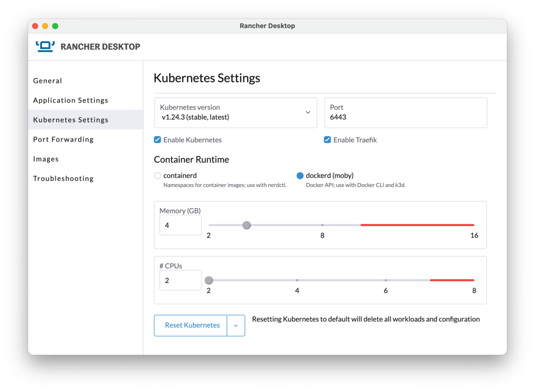
Task: Click the Reset Kubernetes dropdown arrow icon
Action: coord(236,326)
